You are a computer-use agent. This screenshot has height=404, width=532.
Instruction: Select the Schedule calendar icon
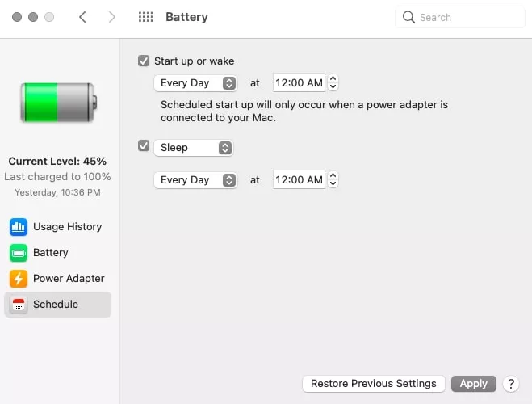[19, 305]
